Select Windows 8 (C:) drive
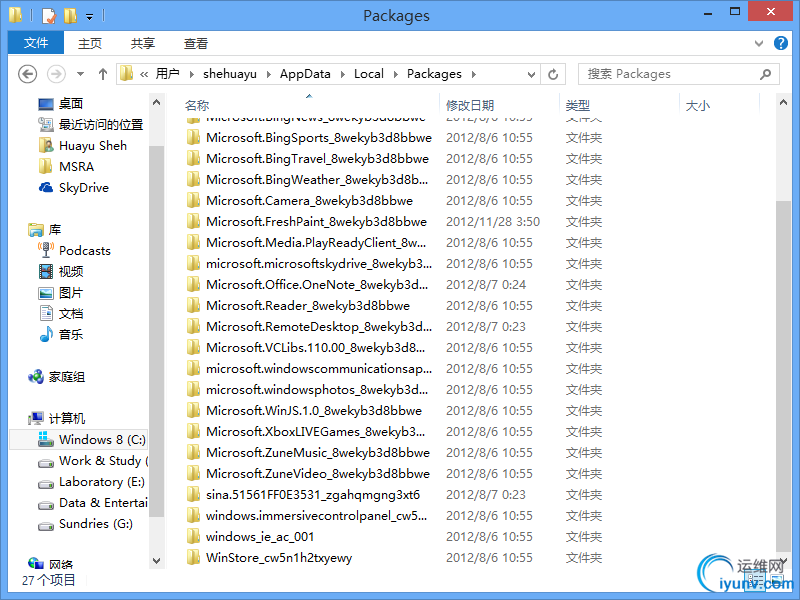Viewport: 800px width, 600px height. [x=79, y=440]
